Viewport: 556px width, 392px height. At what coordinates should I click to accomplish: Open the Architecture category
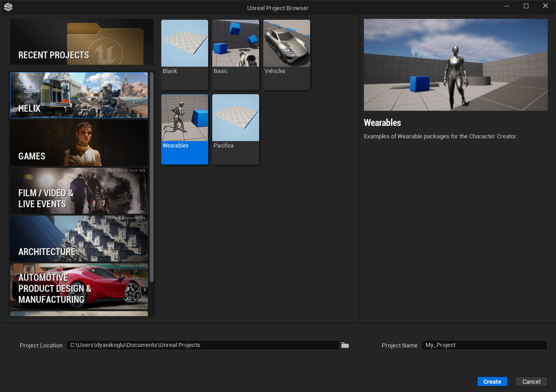tap(79, 239)
